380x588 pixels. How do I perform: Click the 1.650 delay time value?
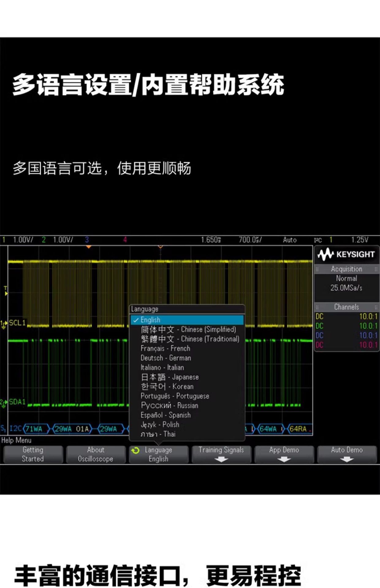(x=211, y=240)
